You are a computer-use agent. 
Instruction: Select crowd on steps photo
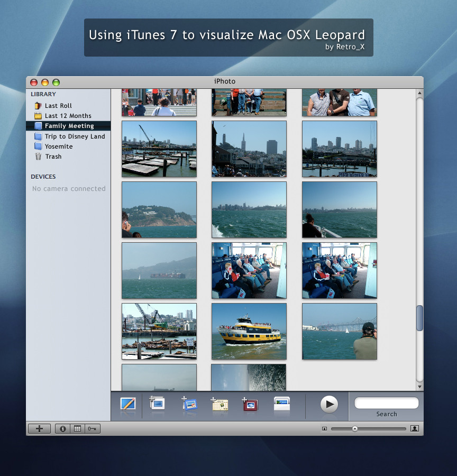pos(159,102)
